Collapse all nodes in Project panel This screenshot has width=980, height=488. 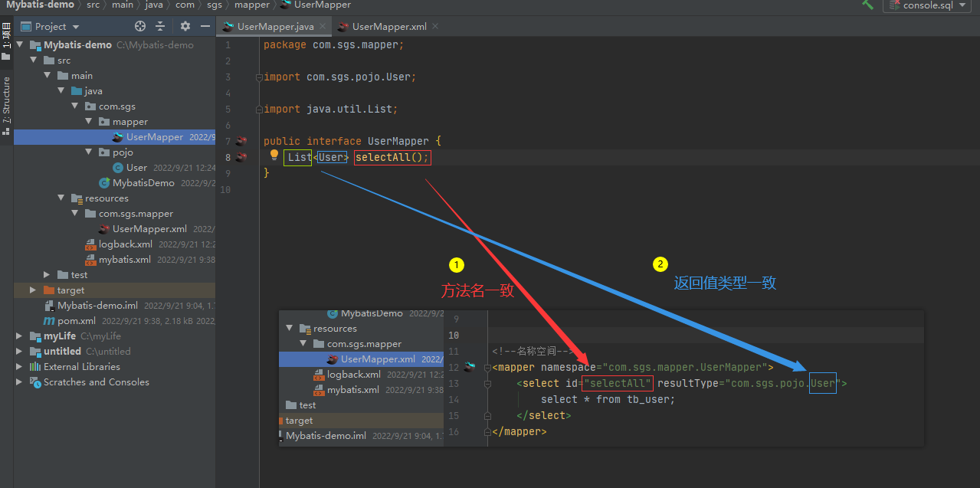(x=160, y=26)
